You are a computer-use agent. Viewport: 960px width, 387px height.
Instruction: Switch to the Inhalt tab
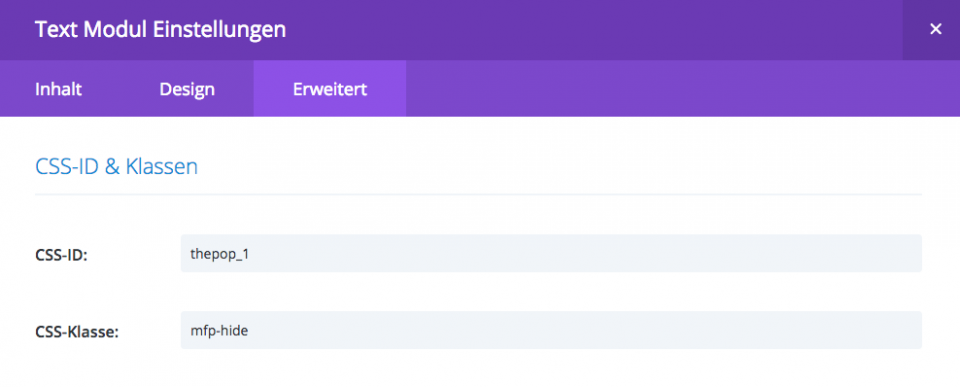(x=58, y=89)
